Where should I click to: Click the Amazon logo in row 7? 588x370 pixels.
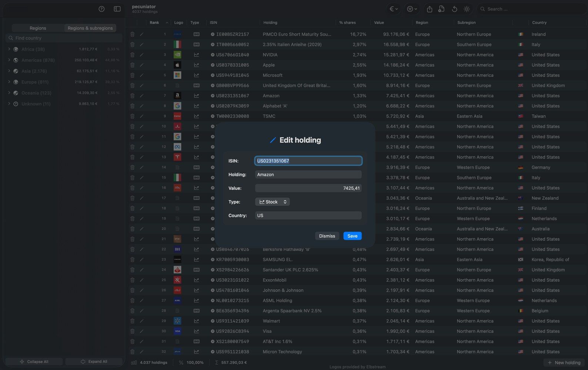tap(177, 96)
